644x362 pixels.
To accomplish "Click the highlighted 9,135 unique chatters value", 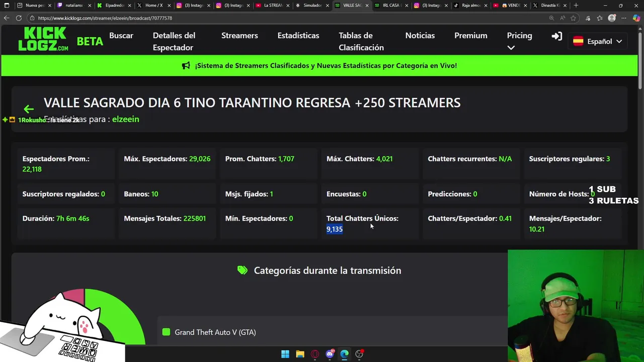I will click(x=335, y=229).
